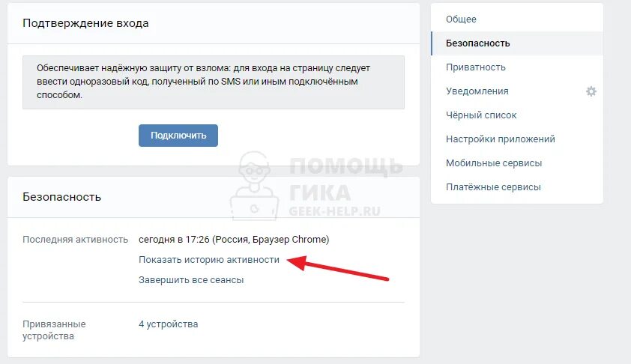631x364 pixels.
Task: Select the Безопасность sidebar item
Action: 516,43
